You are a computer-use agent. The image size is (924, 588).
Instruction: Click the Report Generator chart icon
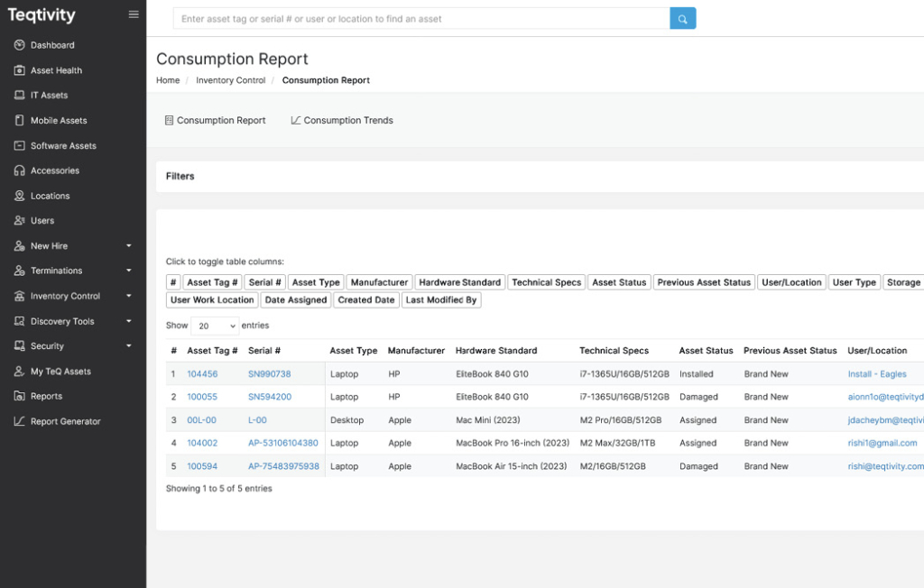(x=20, y=421)
